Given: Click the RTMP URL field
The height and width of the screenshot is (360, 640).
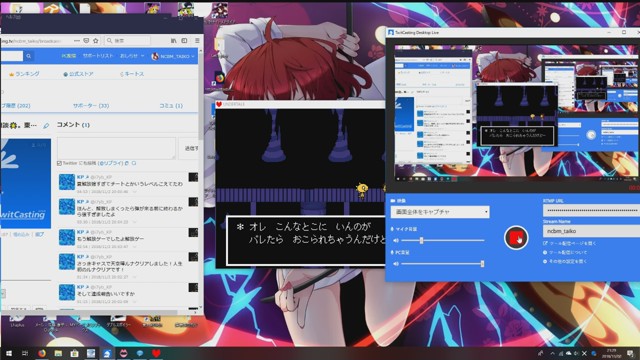Looking at the screenshot, I should tap(591, 210).
